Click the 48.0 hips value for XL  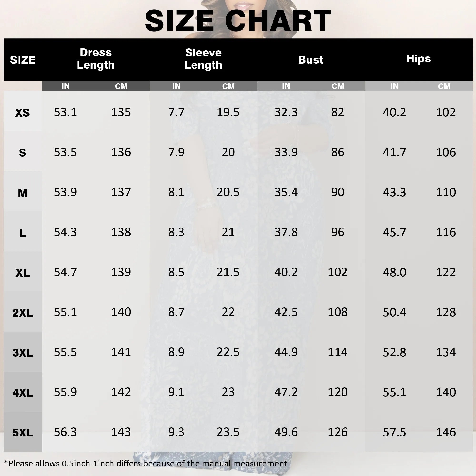(394, 272)
